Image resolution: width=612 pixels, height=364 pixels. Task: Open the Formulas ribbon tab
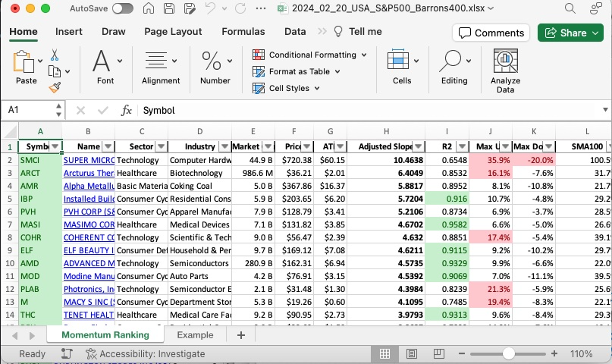[x=243, y=32]
